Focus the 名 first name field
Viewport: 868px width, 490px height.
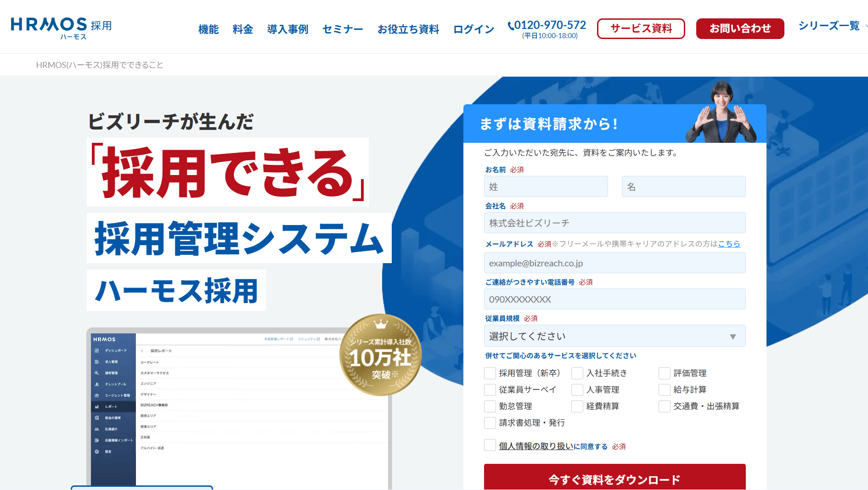684,186
